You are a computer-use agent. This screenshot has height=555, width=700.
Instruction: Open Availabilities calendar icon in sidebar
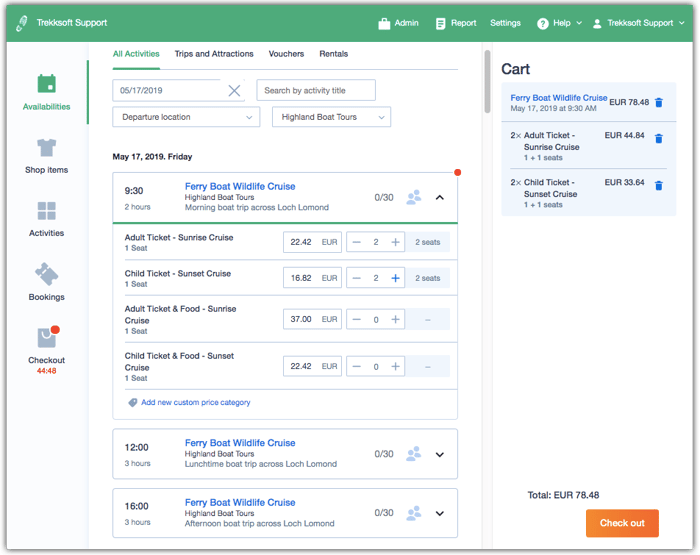pos(46,84)
